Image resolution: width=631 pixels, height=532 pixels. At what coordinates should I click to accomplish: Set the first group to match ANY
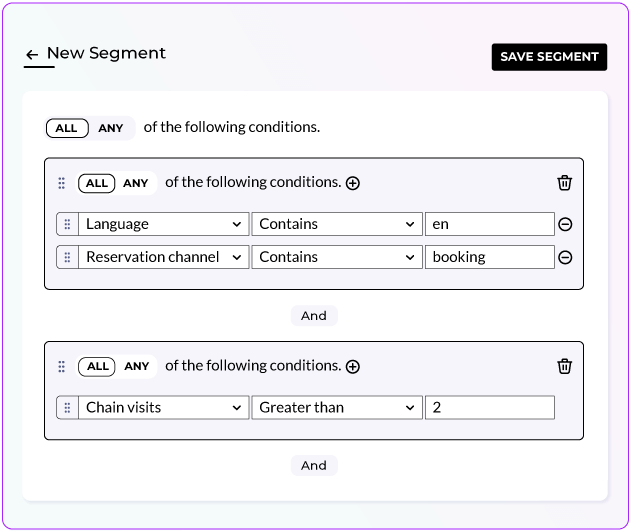[136, 183]
